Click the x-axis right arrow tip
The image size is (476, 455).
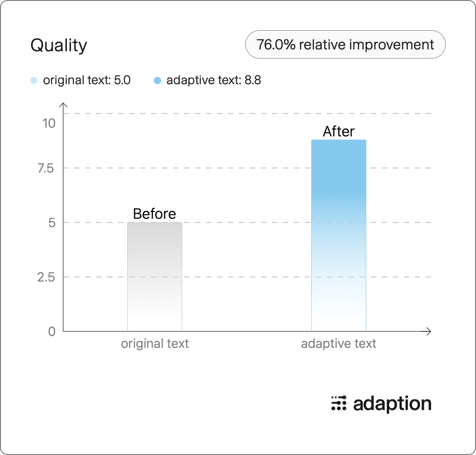pos(430,331)
